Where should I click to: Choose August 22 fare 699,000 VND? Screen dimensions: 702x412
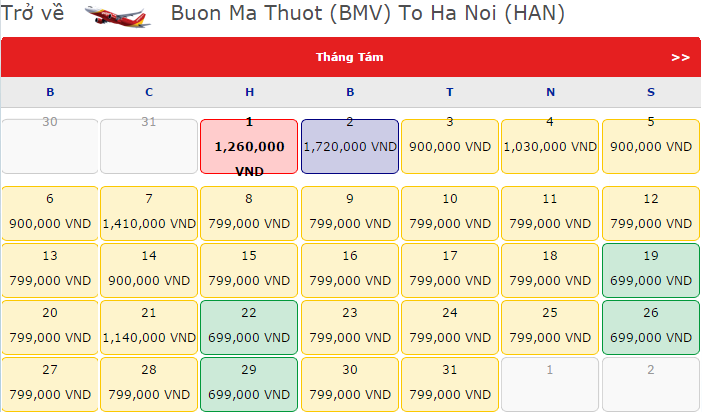click(249, 327)
